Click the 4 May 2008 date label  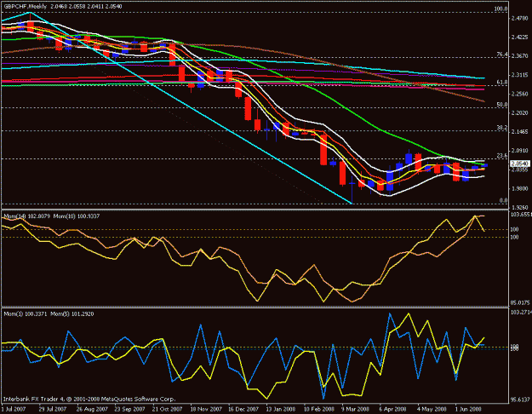[432, 409]
